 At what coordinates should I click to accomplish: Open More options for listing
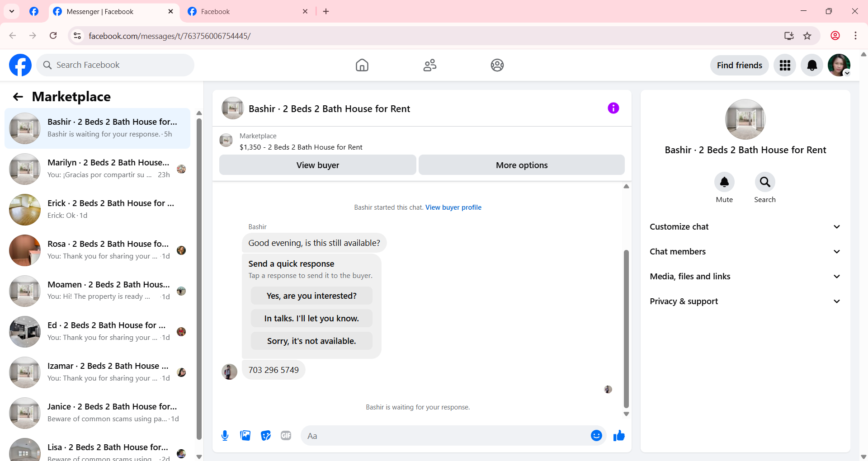522,165
